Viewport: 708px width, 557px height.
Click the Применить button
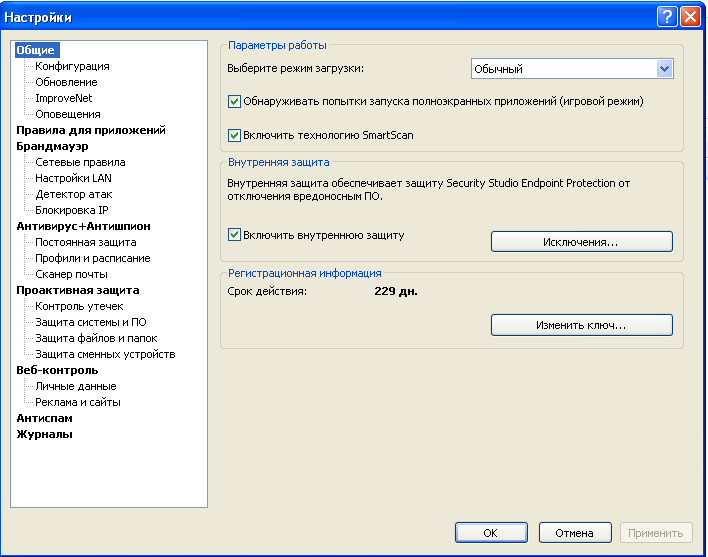[656, 533]
